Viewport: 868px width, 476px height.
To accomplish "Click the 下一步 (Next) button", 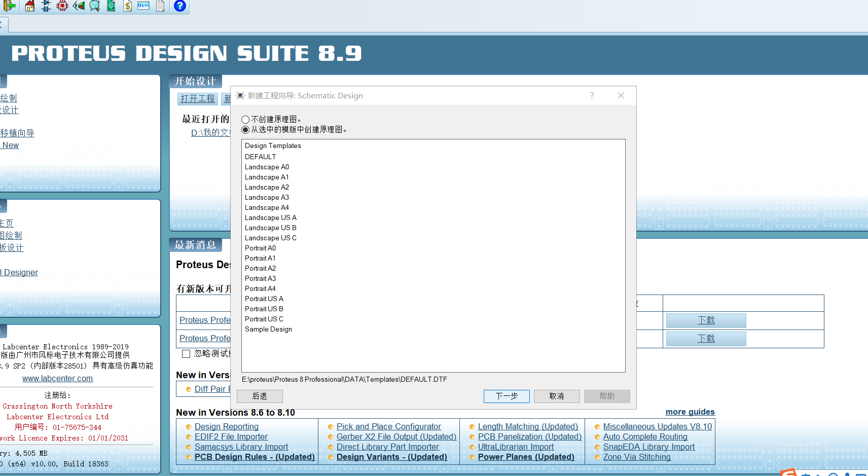I will (507, 396).
